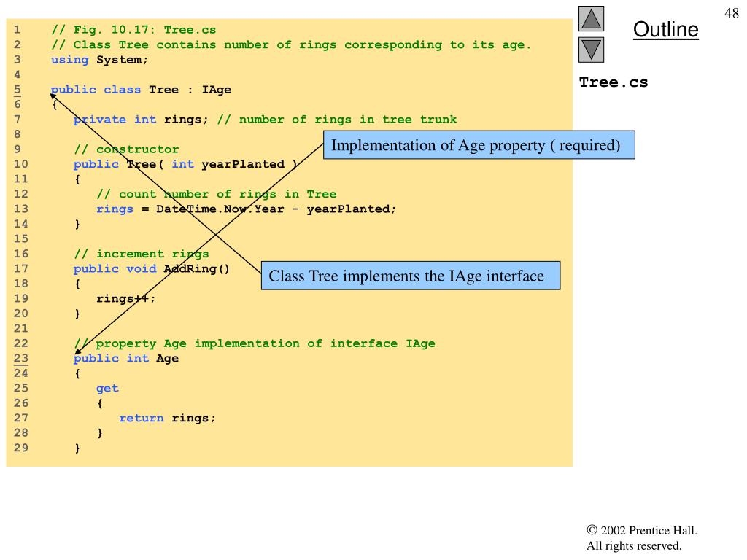Click line number 15
This screenshot has height=560, width=747.
pyautogui.click(x=20, y=238)
